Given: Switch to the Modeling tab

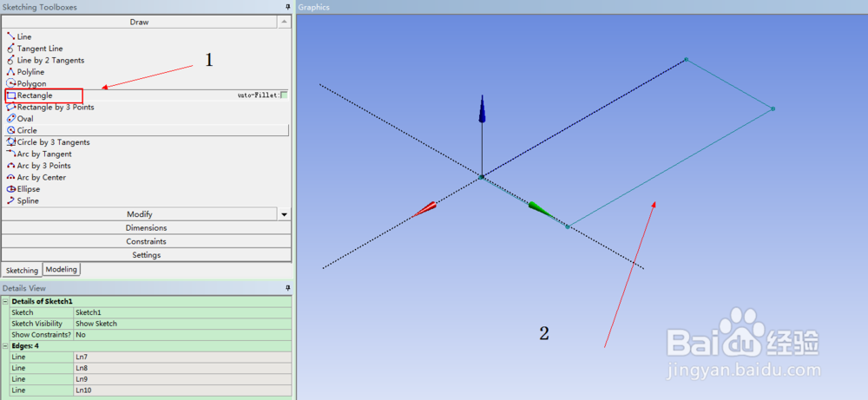Looking at the screenshot, I should [x=61, y=270].
